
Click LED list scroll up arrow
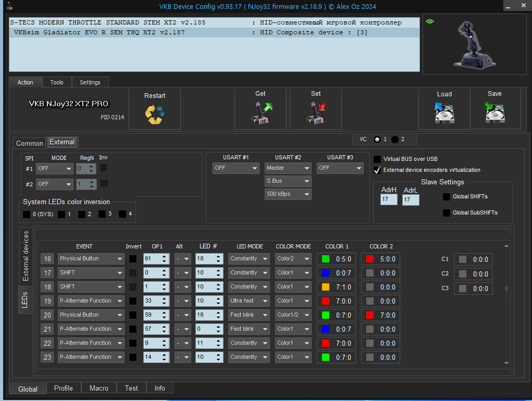click(x=506, y=246)
